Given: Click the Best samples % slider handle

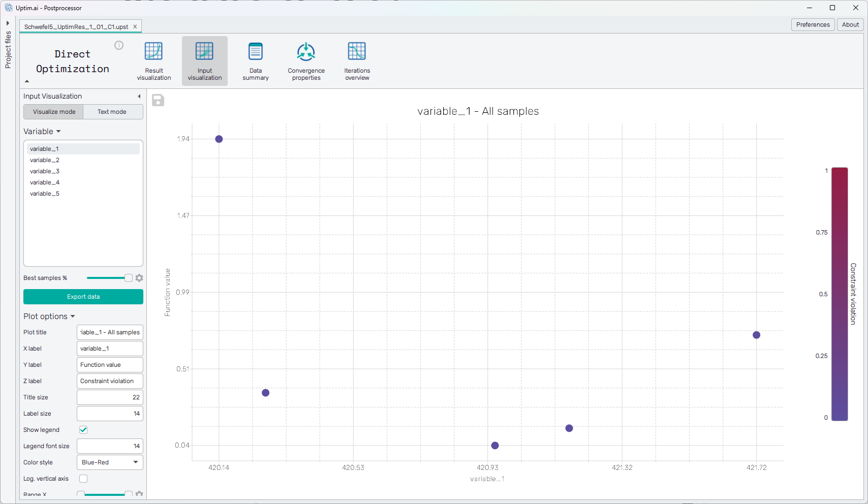Looking at the screenshot, I should click(x=129, y=278).
